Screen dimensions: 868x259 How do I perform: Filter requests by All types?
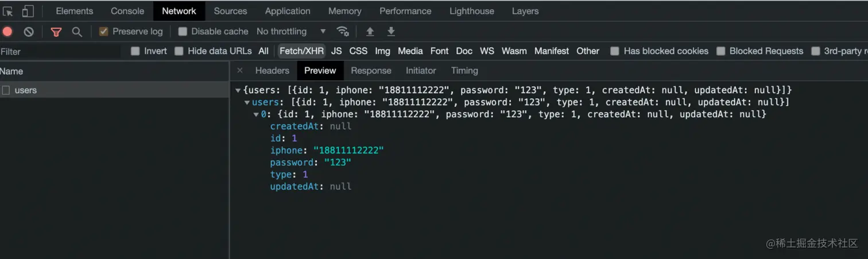tap(263, 51)
